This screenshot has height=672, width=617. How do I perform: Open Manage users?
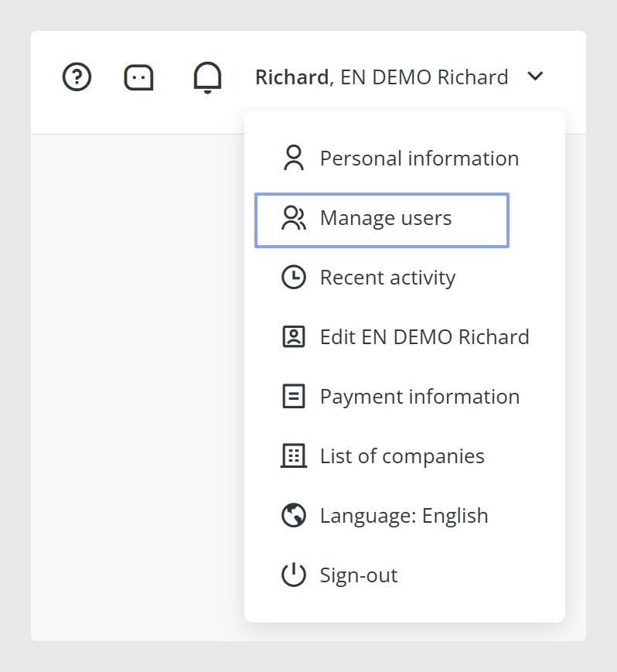[x=382, y=220]
